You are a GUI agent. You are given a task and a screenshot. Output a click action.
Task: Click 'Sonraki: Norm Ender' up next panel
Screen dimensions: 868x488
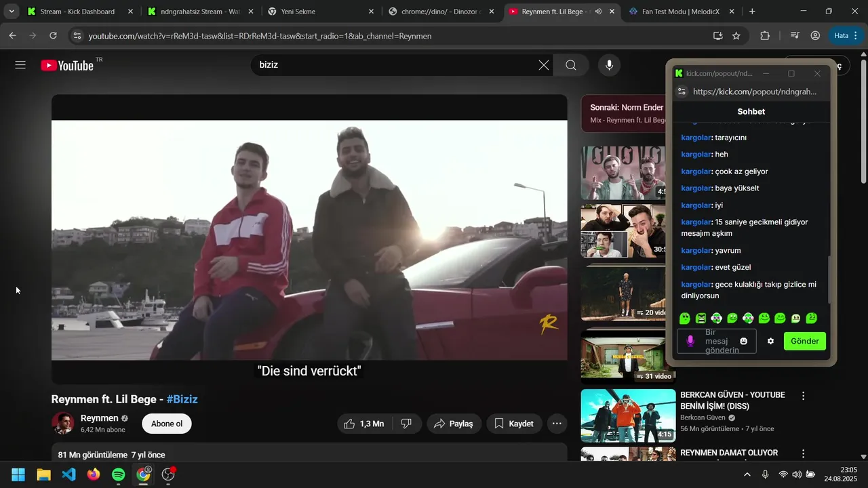(624, 113)
